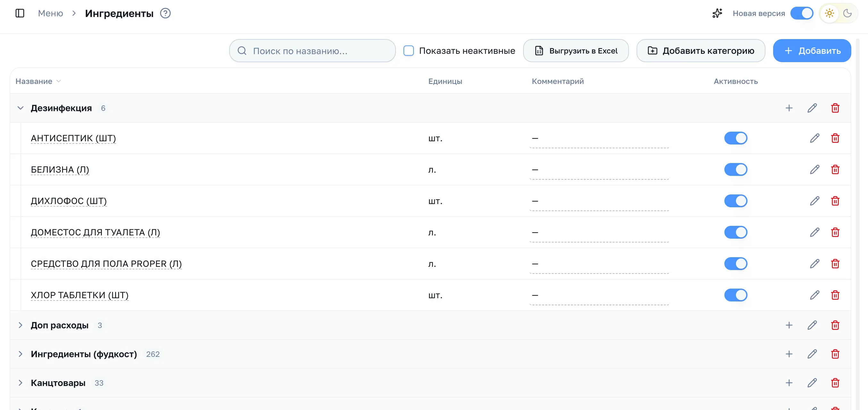Expand Ингредиенты (фудкост) category chevron
This screenshot has width=868, height=410.
pyautogui.click(x=20, y=354)
